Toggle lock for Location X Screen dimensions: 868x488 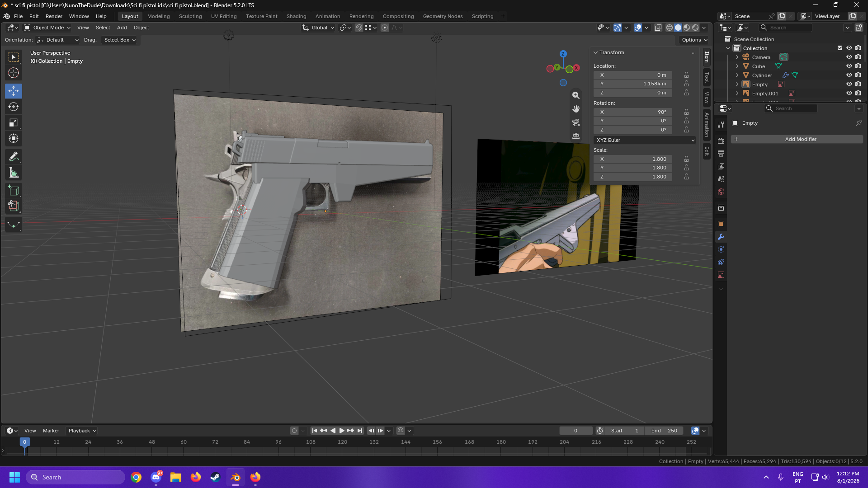pyautogui.click(x=686, y=75)
